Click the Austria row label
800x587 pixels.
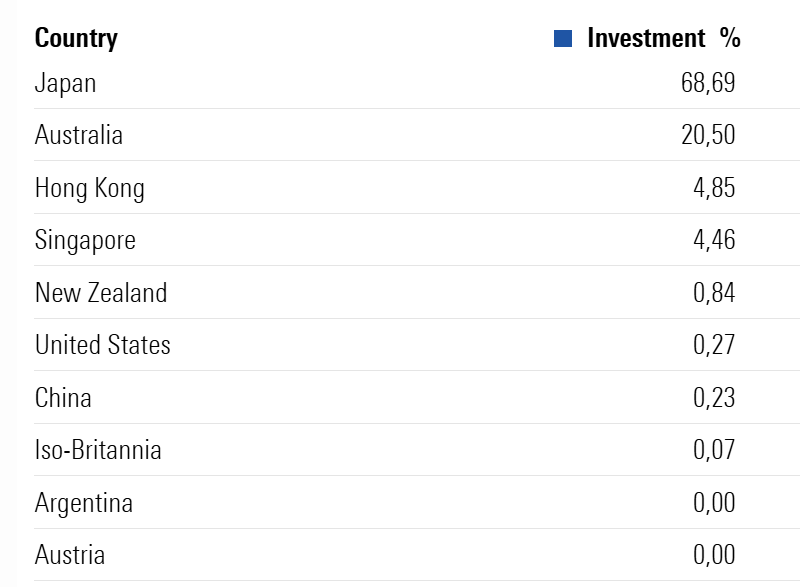(x=70, y=554)
